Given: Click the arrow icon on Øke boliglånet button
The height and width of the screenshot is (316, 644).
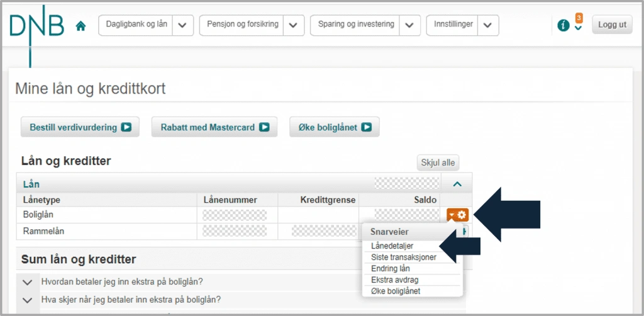Looking at the screenshot, I should pos(367,127).
